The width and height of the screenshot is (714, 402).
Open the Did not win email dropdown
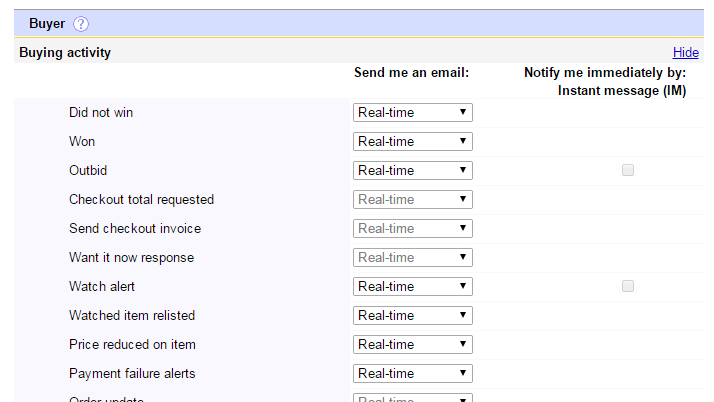413,112
